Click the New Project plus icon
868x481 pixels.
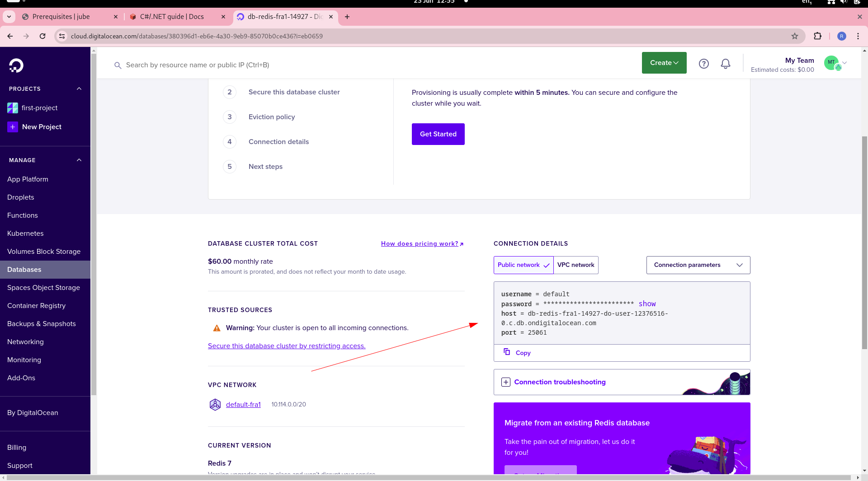(13, 127)
